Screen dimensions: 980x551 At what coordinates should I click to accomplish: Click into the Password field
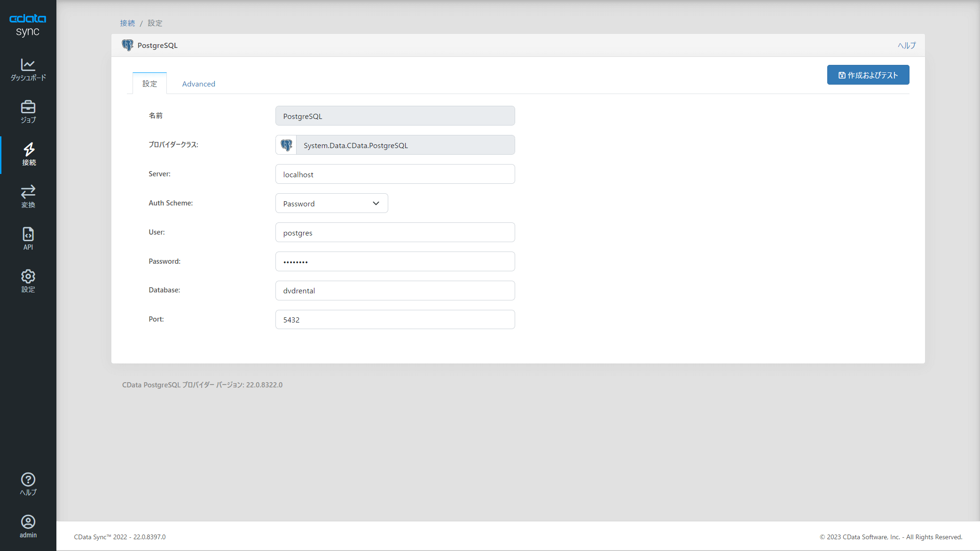tap(395, 262)
